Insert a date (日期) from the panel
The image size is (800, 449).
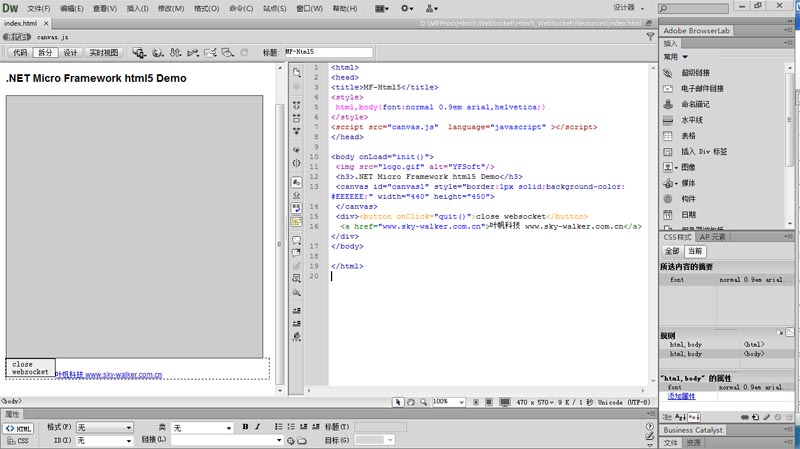coord(669,214)
